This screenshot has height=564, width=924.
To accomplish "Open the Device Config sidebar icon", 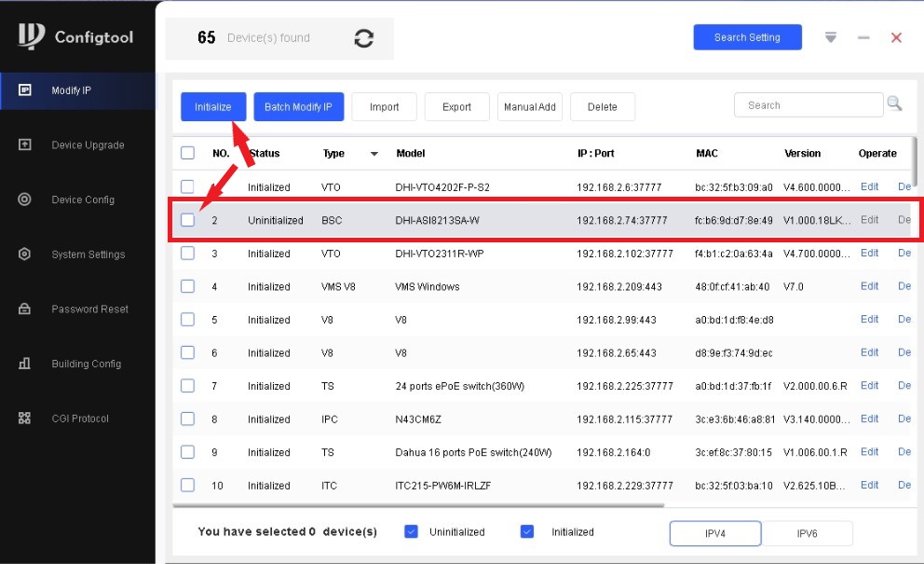I will click(x=25, y=199).
